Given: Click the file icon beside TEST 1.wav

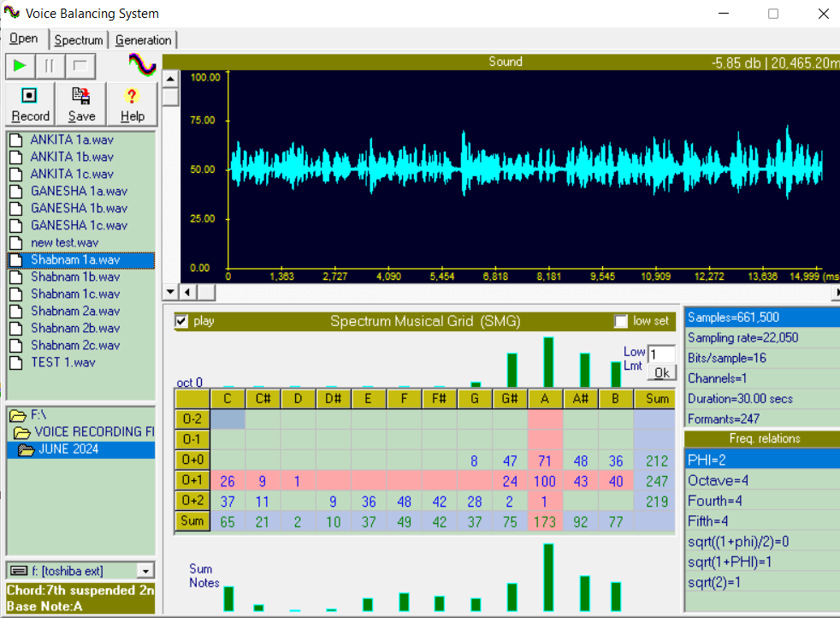Looking at the screenshot, I should (15, 362).
